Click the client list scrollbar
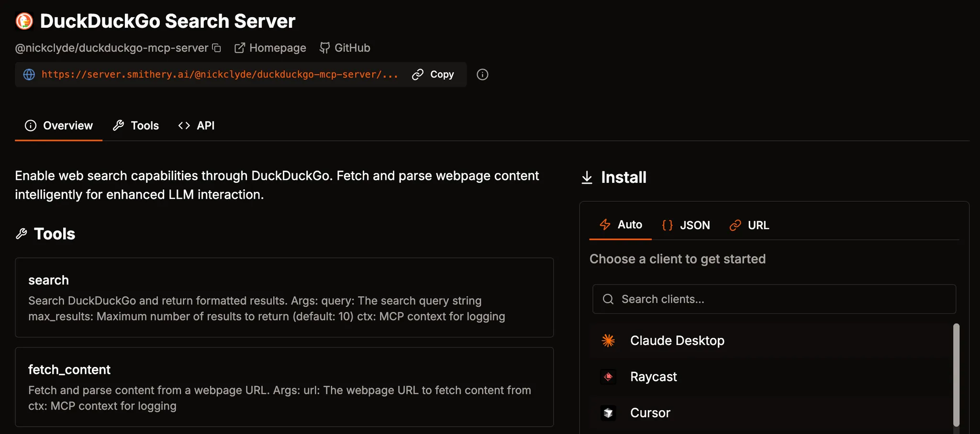 click(x=956, y=375)
